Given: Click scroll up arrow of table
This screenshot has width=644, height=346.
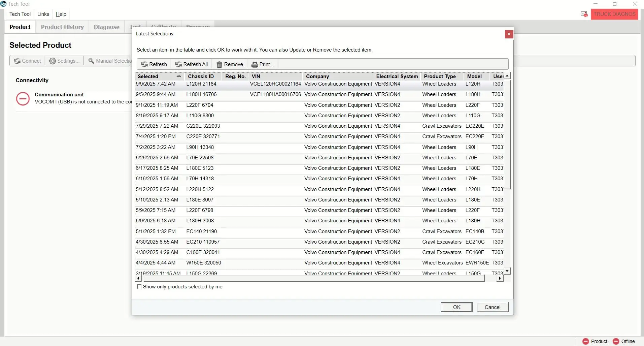Looking at the screenshot, I should (507, 76).
